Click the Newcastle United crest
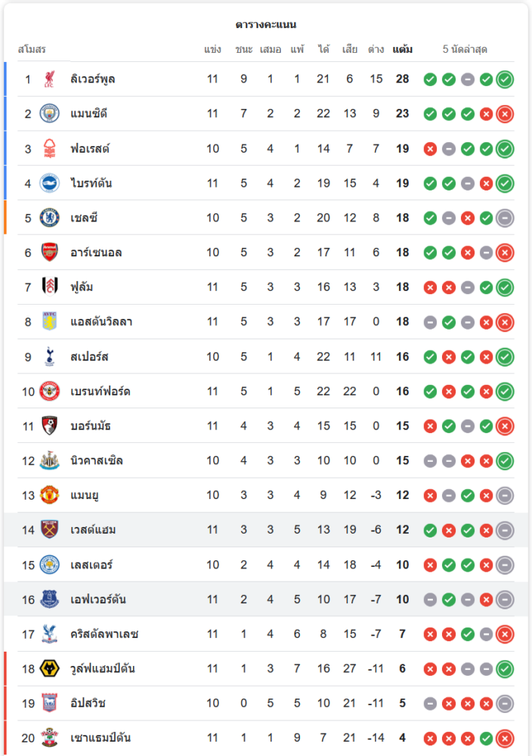This screenshot has height=756, width=532. tap(50, 460)
